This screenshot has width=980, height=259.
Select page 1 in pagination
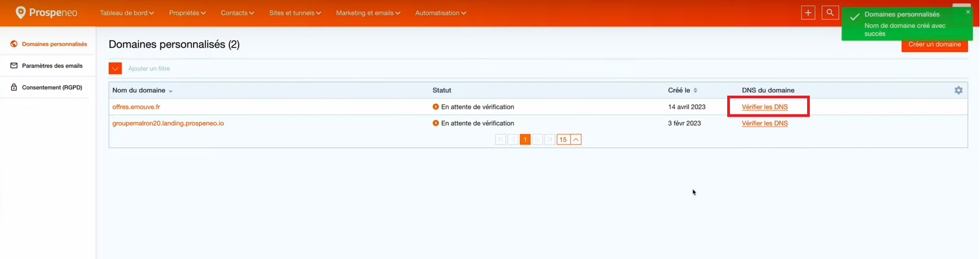click(x=525, y=139)
